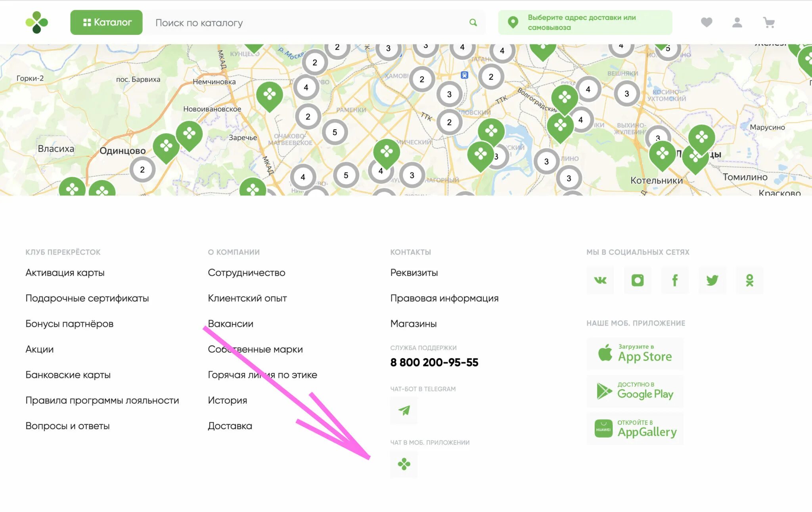Open the VK social page
This screenshot has height=512, width=812.
[x=600, y=280]
